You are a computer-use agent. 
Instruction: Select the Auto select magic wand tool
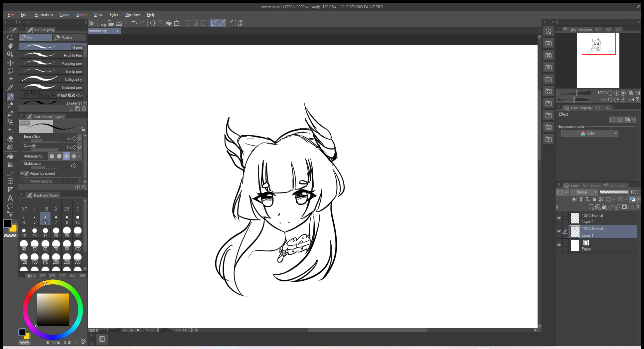click(10, 79)
